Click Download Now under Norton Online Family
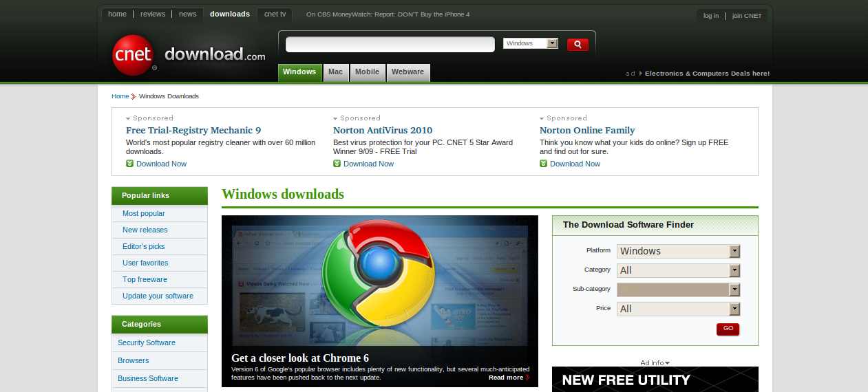Image resolution: width=868 pixels, height=392 pixels. click(575, 164)
